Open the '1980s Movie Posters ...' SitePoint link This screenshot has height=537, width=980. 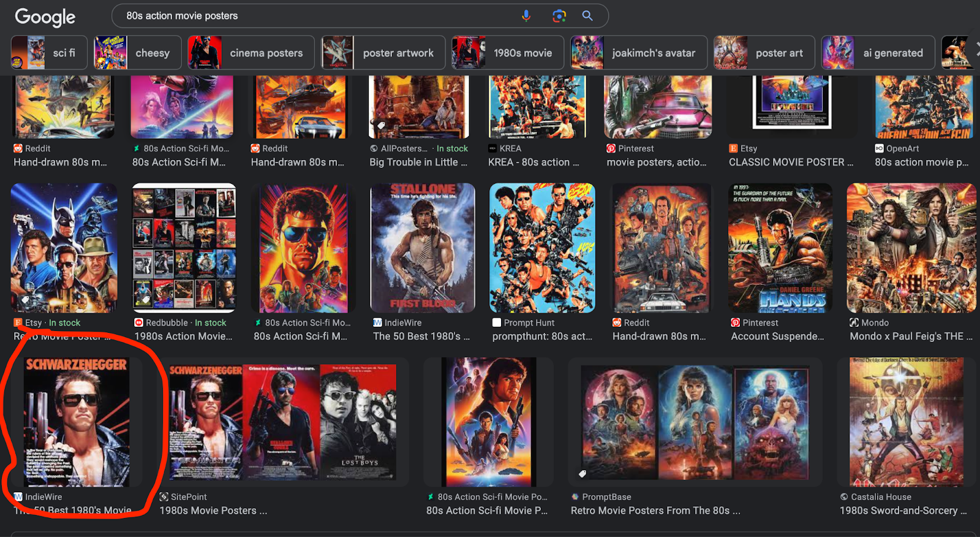pos(213,511)
